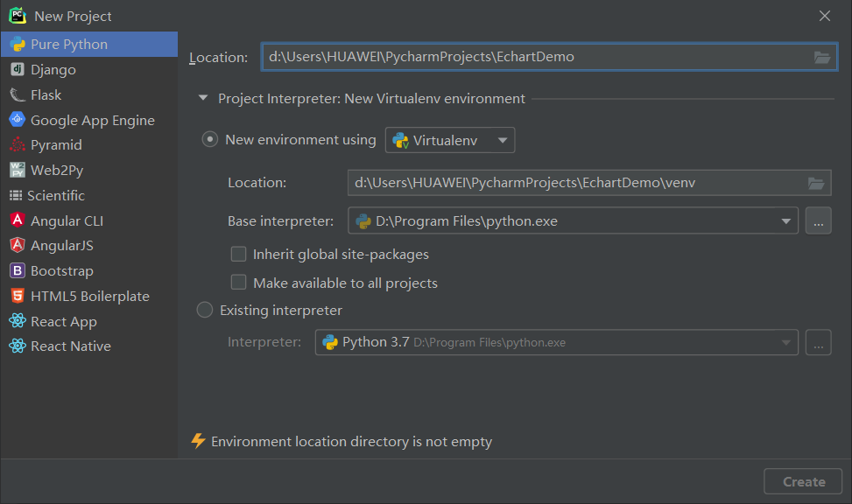Viewport: 852px width, 504px height.
Task: Browse folder for venv Location
Action: pos(816,183)
